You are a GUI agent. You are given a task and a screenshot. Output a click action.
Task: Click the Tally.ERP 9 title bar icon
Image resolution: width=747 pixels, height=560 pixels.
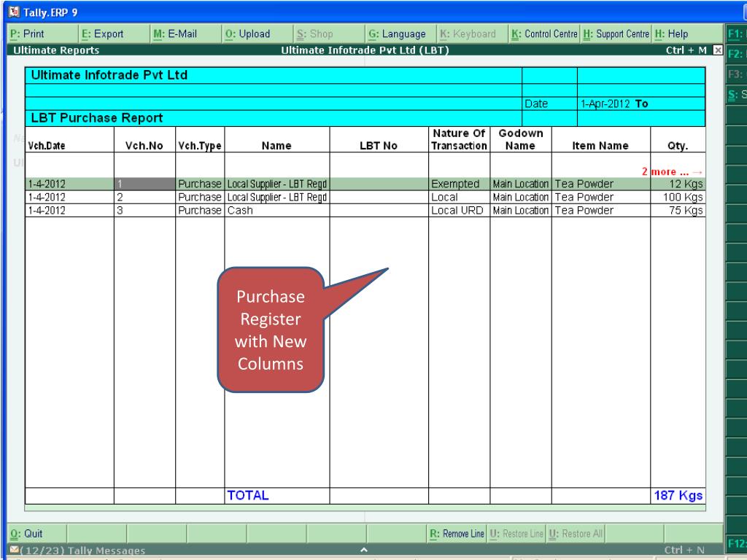15,12
